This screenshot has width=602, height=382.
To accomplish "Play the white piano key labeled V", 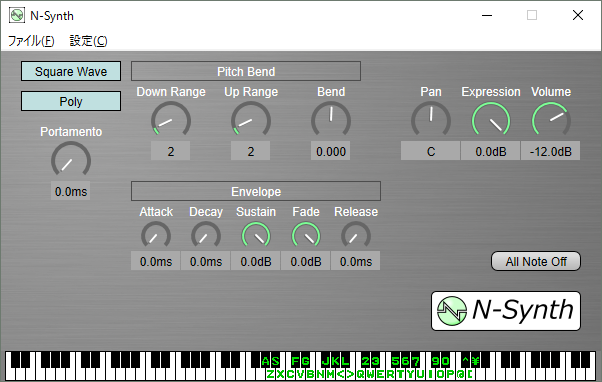I will [300, 375].
